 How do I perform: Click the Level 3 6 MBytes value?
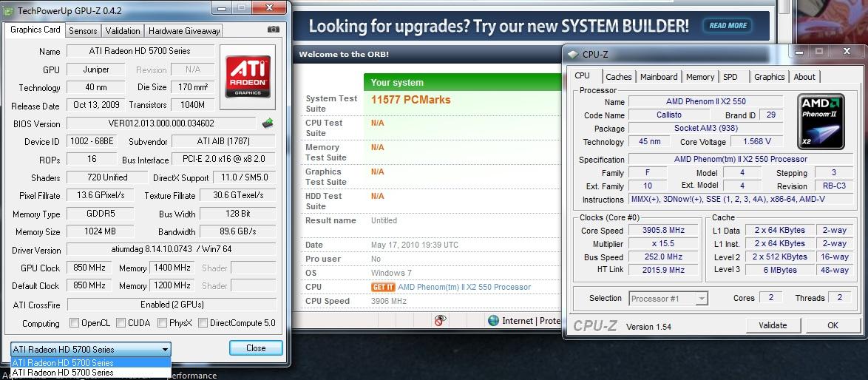(x=779, y=270)
